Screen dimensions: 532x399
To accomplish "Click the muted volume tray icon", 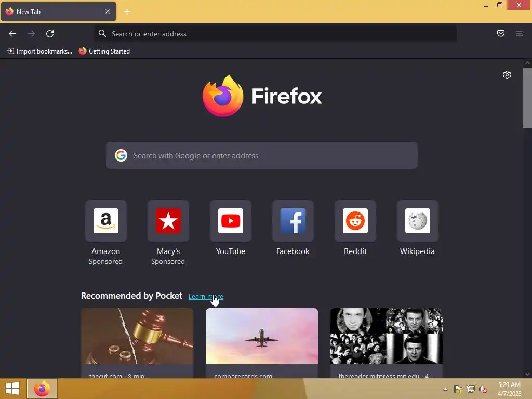I will [x=483, y=389].
